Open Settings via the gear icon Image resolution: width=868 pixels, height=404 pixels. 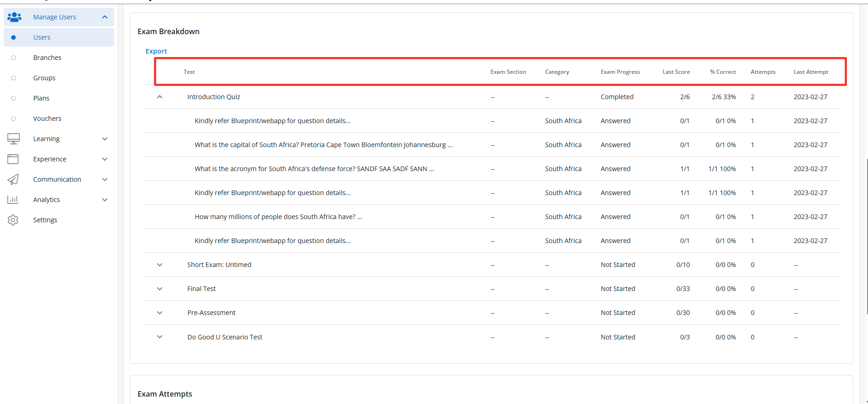point(13,220)
